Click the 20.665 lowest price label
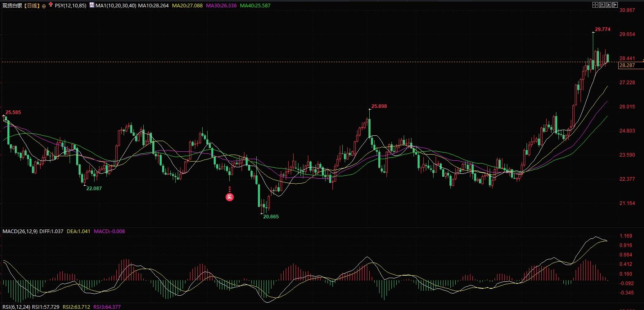This screenshot has height=310, width=644. [x=271, y=217]
